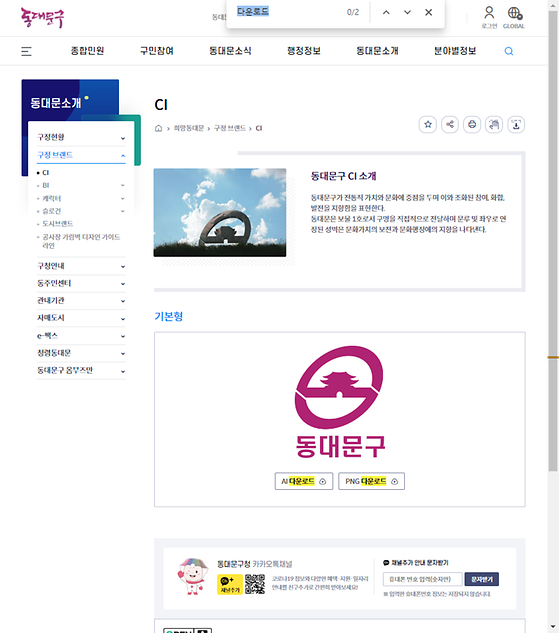This screenshot has height=633, width=559.
Task: Click AI 다운로드 button
Action: (x=304, y=481)
